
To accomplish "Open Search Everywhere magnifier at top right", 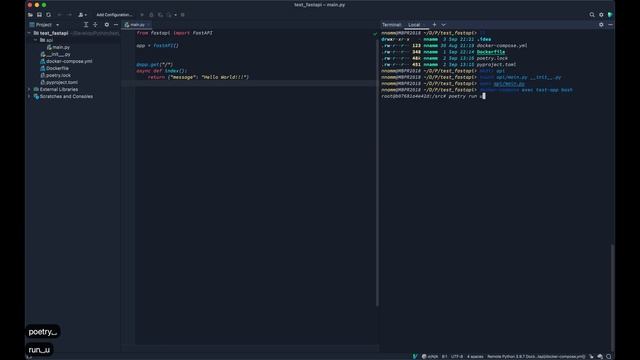I will pyautogui.click(x=592, y=15).
